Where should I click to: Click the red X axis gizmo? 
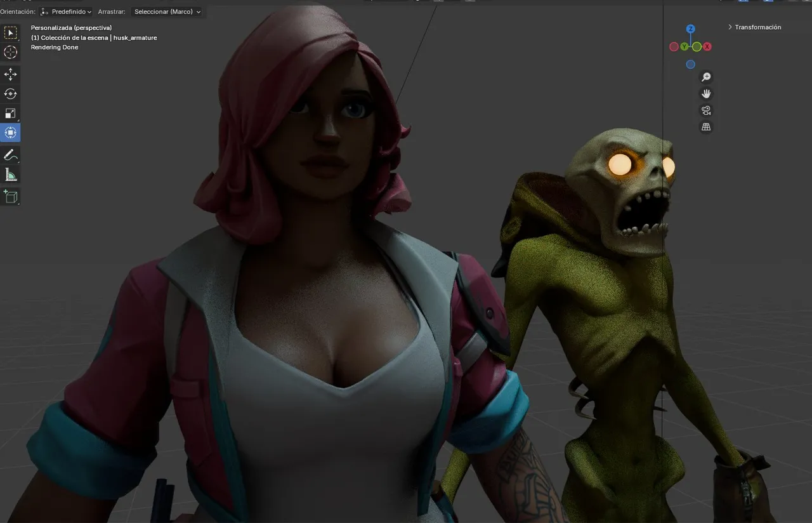[x=707, y=47]
